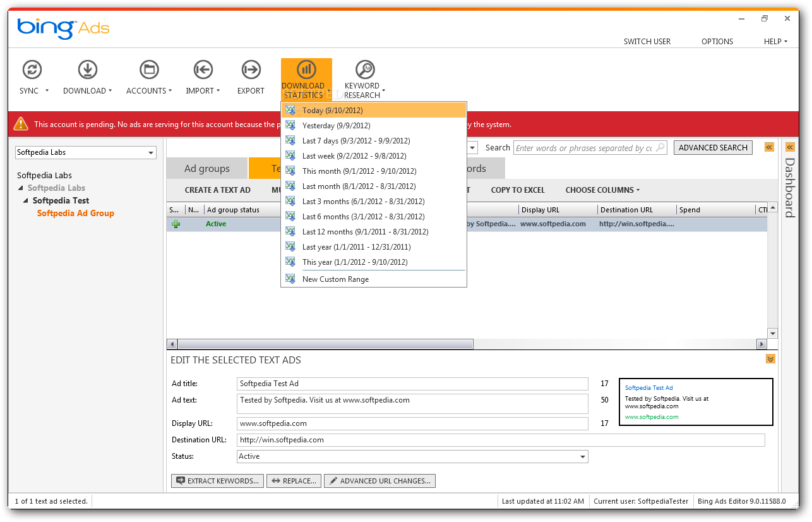
Task: Choose This month statistics range
Action: 374,171
